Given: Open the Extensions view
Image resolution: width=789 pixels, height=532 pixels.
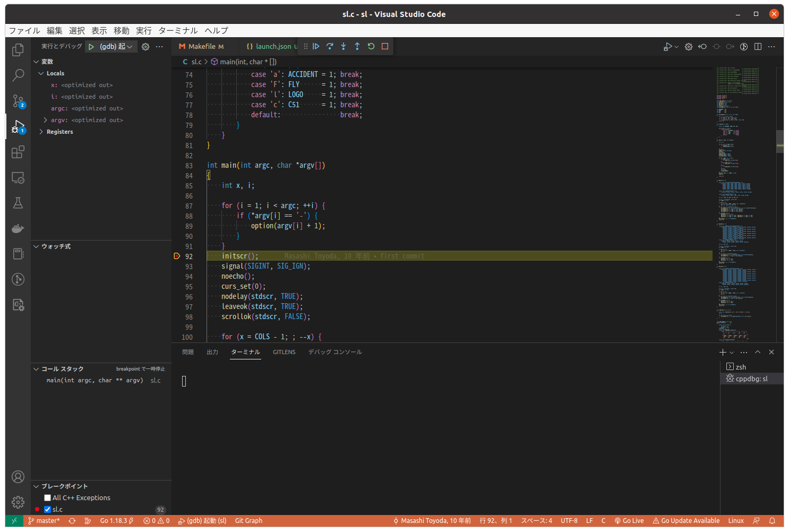Looking at the screenshot, I should 18,152.
